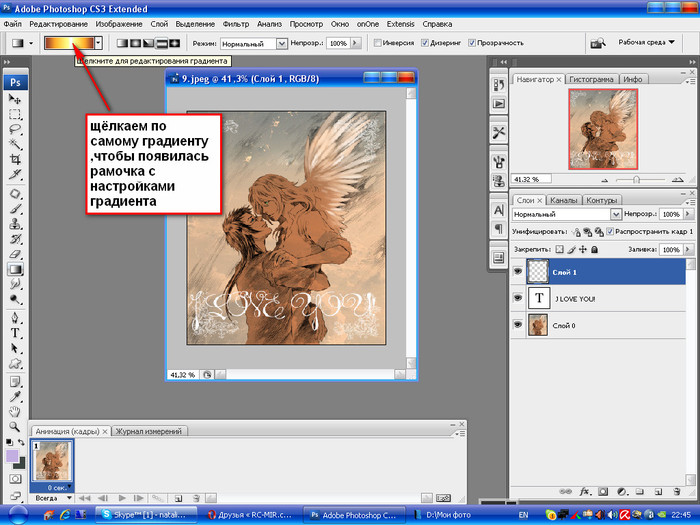700x525 pixels.
Task: Hide the Слой 0 layer
Action: [518, 325]
